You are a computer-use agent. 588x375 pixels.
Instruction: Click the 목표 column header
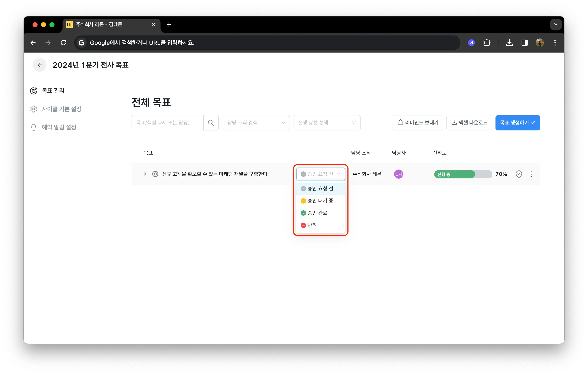[148, 153]
